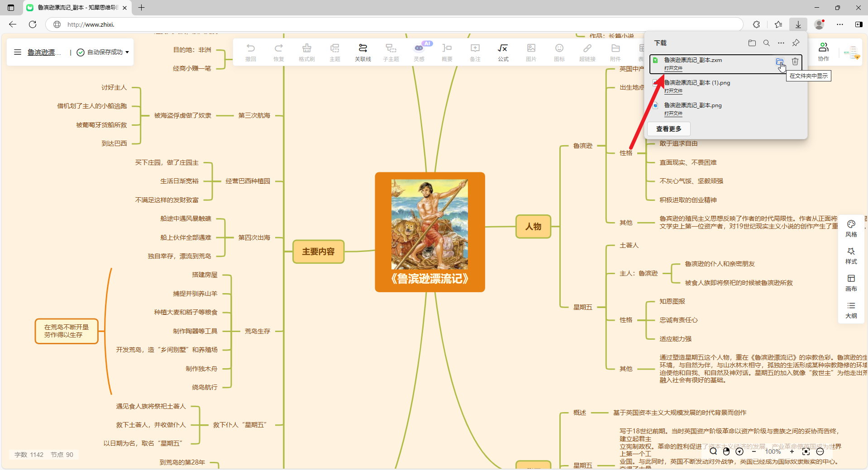Open browser Settings and more (…)
The width and height of the screenshot is (868, 470).
coord(840,24)
